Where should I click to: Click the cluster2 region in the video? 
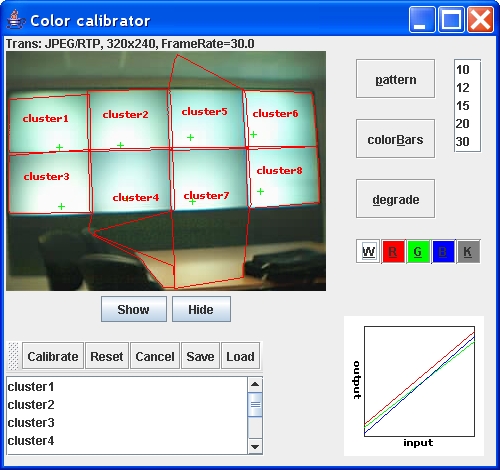tap(129, 120)
